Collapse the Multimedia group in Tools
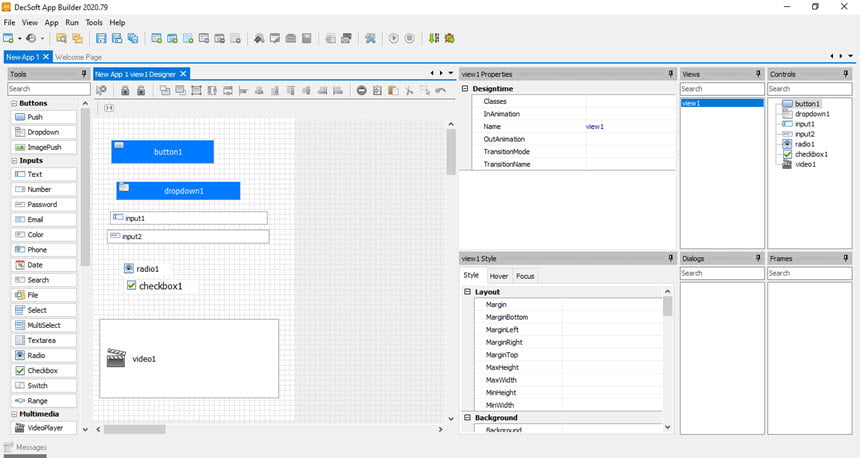This screenshot has width=860, height=458. click(x=14, y=414)
